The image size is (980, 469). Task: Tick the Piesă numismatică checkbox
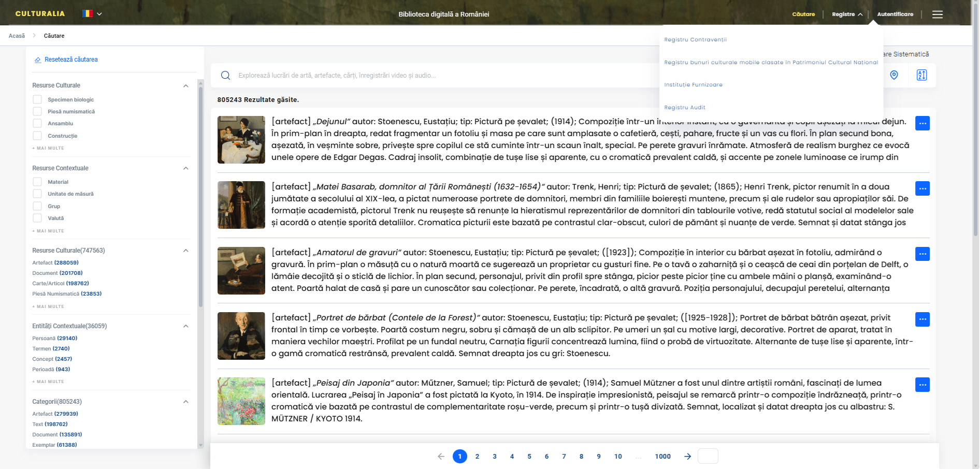pyautogui.click(x=37, y=111)
